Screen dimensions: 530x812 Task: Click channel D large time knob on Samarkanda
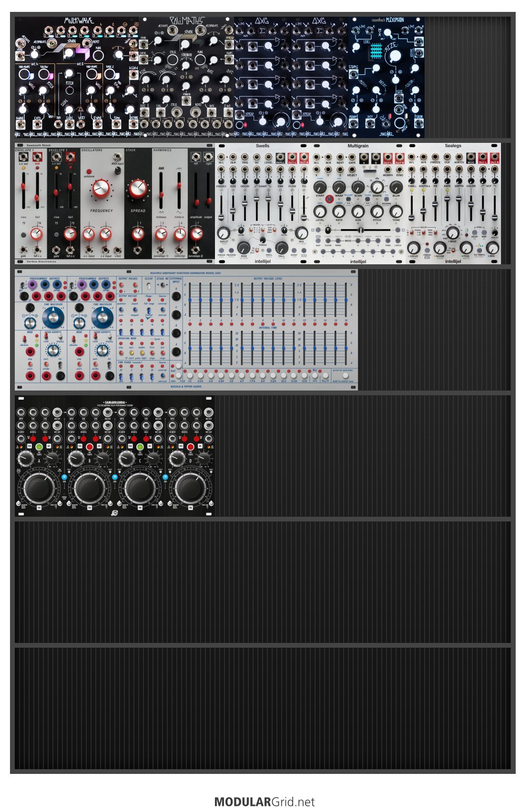coord(190,487)
